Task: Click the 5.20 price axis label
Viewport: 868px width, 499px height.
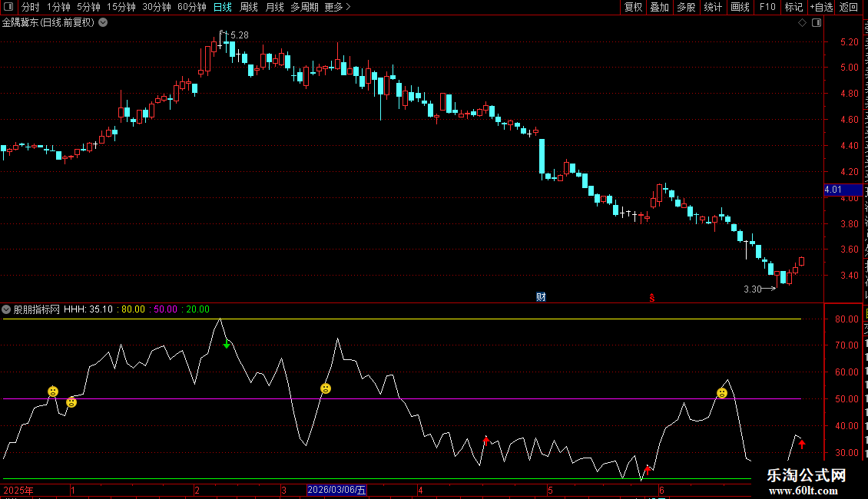Action: pyautogui.click(x=849, y=42)
